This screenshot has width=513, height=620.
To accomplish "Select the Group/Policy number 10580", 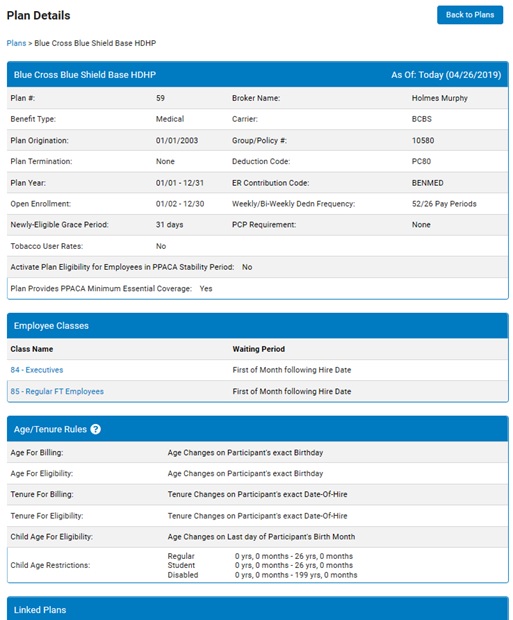I will coord(423,140).
